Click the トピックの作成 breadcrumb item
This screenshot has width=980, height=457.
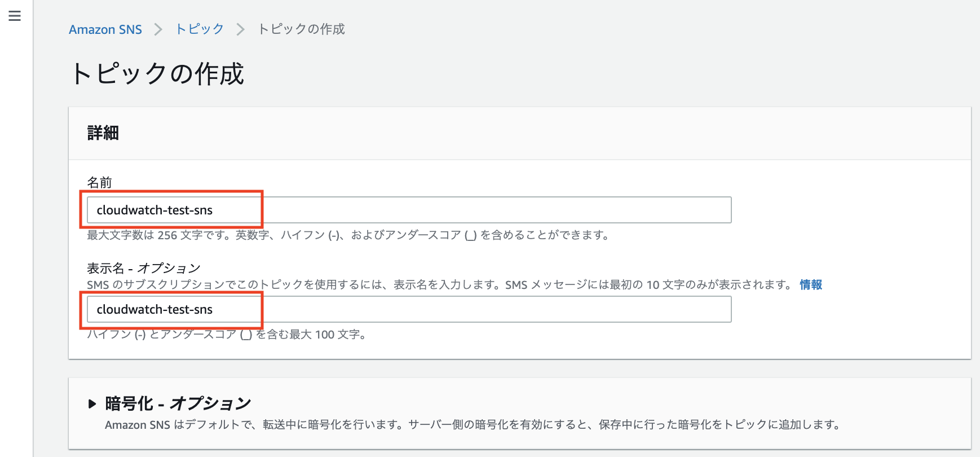tap(301, 29)
